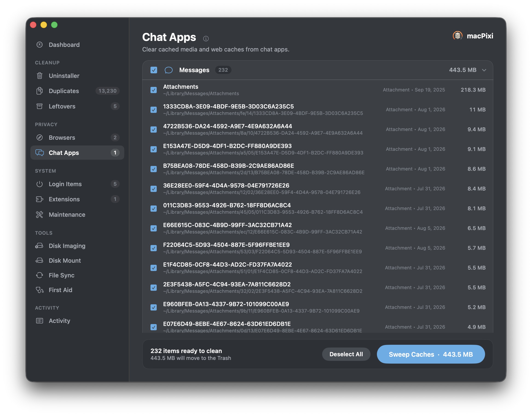
Task: Open First Aid tool
Action: (77, 290)
